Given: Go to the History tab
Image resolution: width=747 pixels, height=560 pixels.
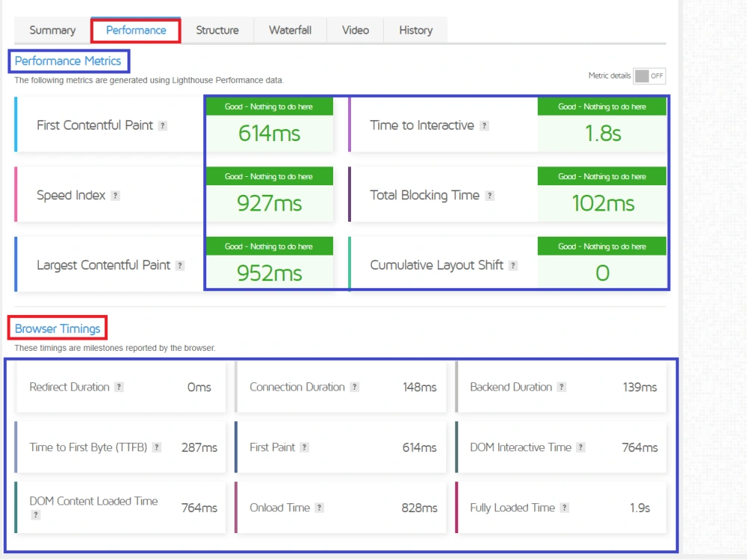Looking at the screenshot, I should click(x=416, y=30).
